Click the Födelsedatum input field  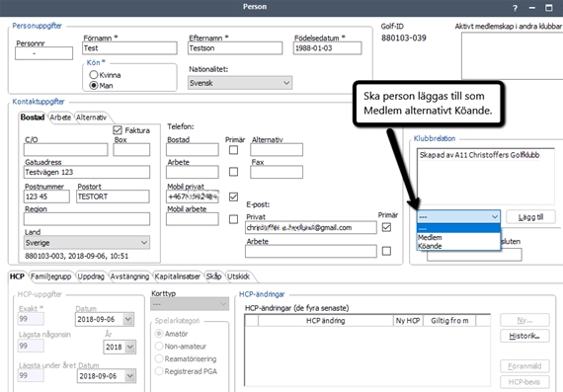click(328, 48)
